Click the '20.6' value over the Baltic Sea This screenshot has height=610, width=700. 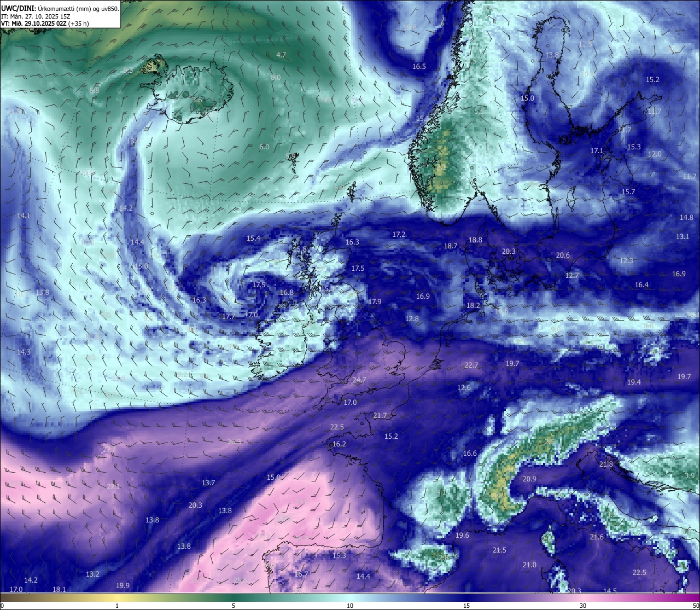[563, 255]
